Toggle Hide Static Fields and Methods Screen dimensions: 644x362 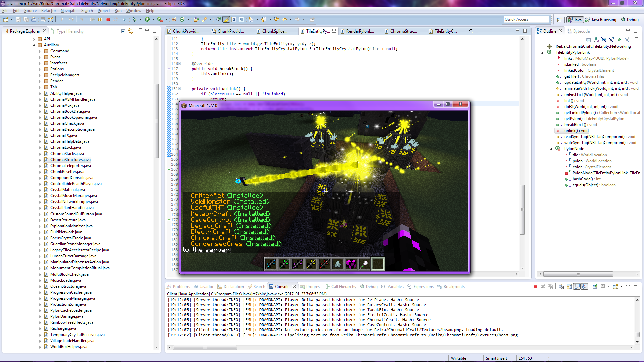pyautogui.click(x=612, y=40)
